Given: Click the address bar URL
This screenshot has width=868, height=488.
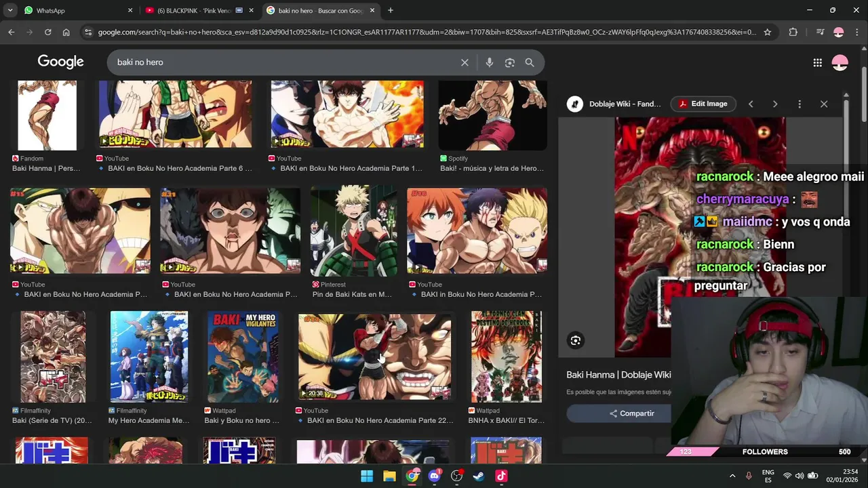Looking at the screenshot, I should [426, 32].
